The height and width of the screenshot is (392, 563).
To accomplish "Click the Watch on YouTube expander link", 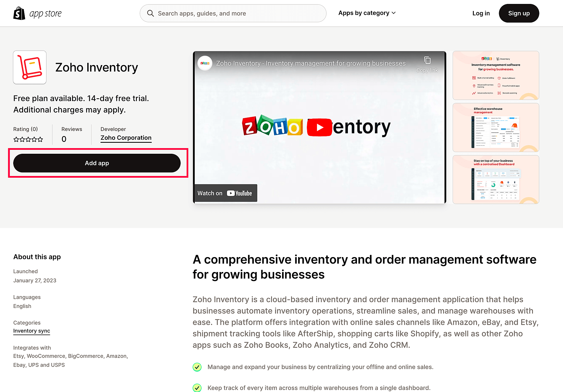I will coord(225,193).
